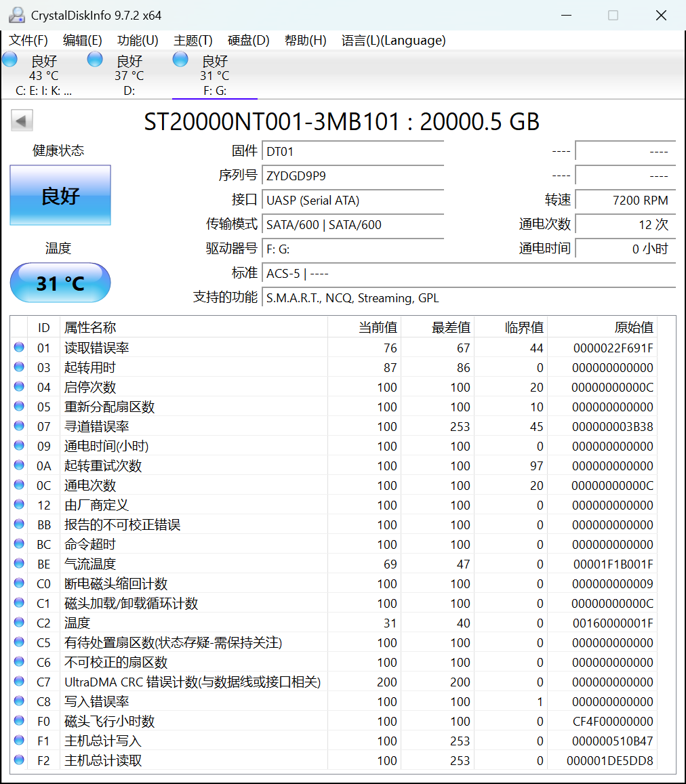The height and width of the screenshot is (784, 686).
Task: Click status dot of attribute 09 通电时间
Action: coord(19,445)
